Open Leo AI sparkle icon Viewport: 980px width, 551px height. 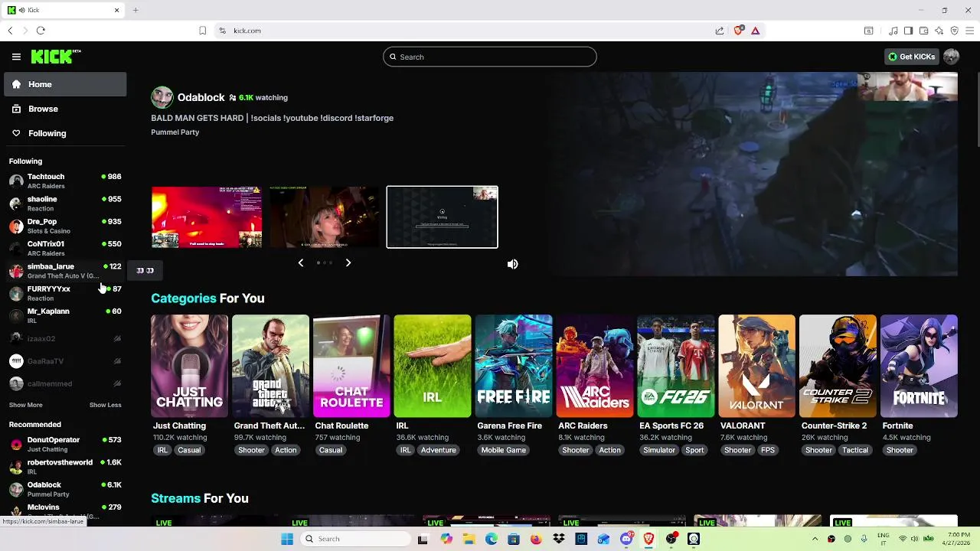click(x=939, y=31)
